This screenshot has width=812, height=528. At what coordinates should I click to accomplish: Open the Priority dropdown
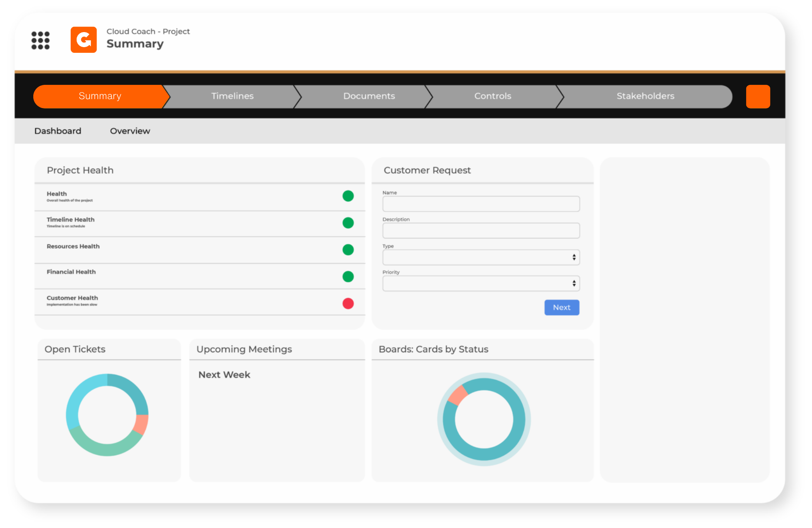[481, 283]
